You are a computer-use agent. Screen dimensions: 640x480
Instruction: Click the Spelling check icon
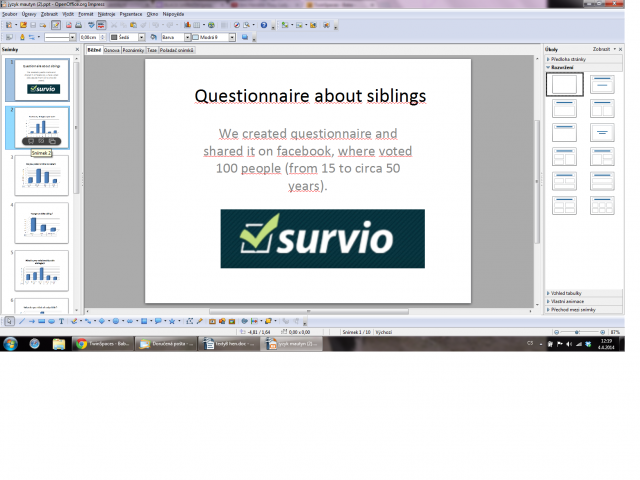(91, 25)
